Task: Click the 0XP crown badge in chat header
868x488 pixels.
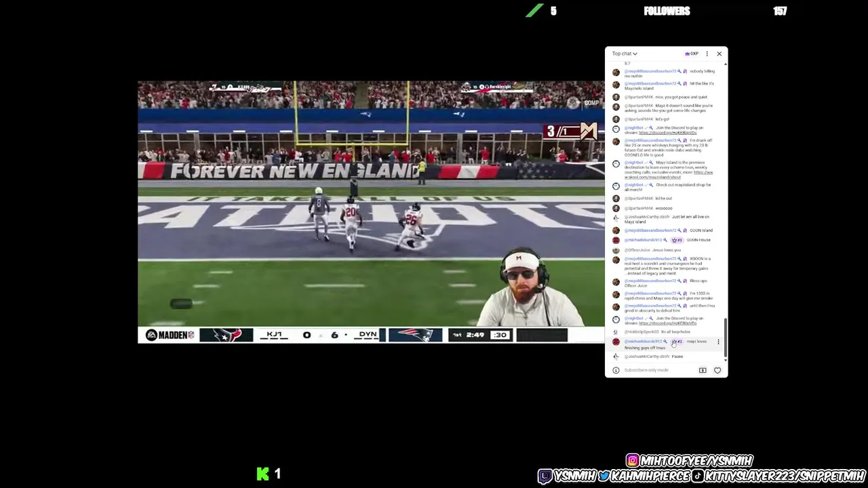Action: tap(692, 54)
